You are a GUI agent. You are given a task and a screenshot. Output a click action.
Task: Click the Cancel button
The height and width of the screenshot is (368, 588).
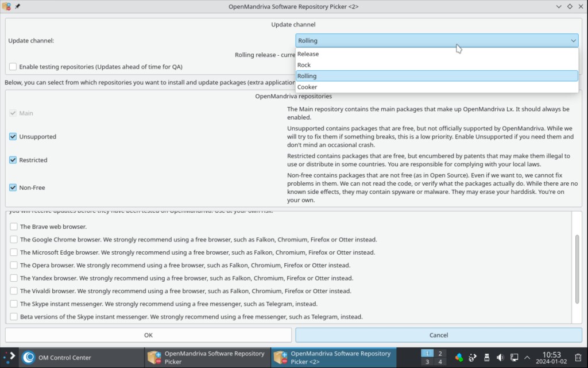[x=439, y=335]
